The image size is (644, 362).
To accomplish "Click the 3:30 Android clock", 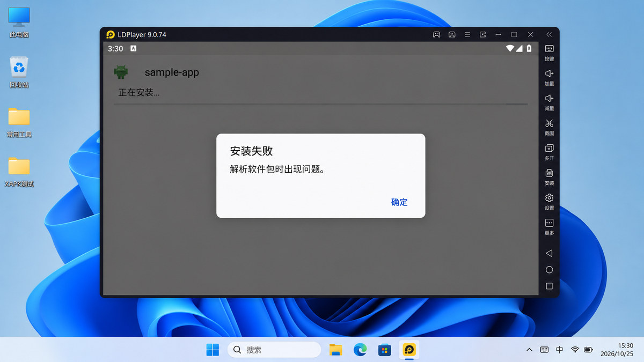I will click(115, 48).
